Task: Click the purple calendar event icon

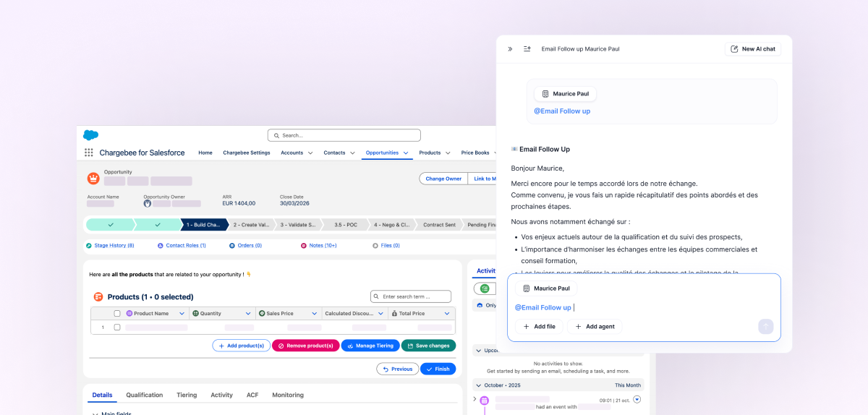Action: click(x=485, y=401)
